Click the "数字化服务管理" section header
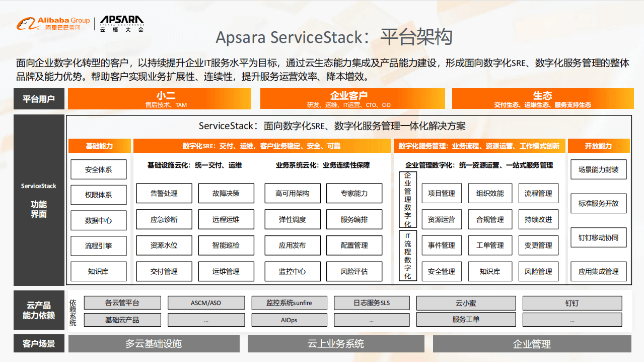 point(479,146)
